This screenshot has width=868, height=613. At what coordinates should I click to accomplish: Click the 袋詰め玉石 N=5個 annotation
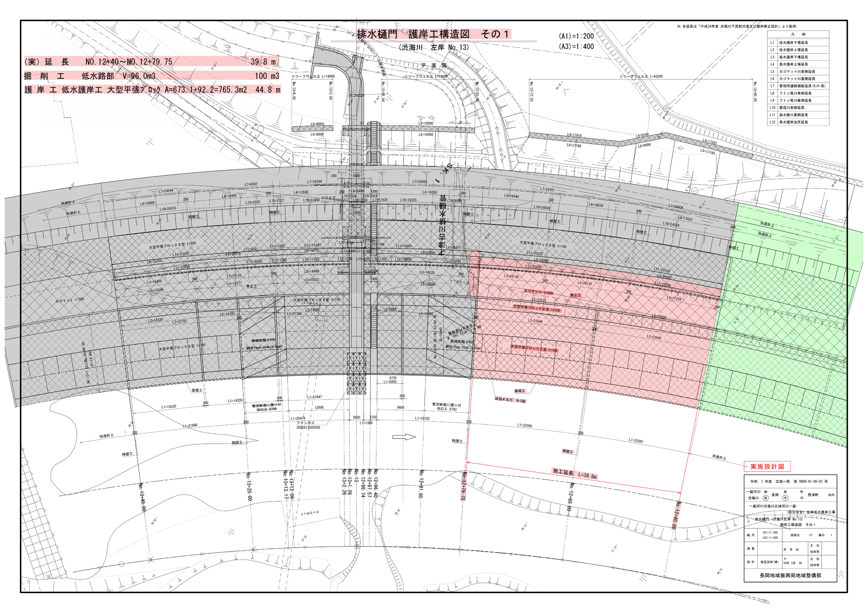coord(510,401)
